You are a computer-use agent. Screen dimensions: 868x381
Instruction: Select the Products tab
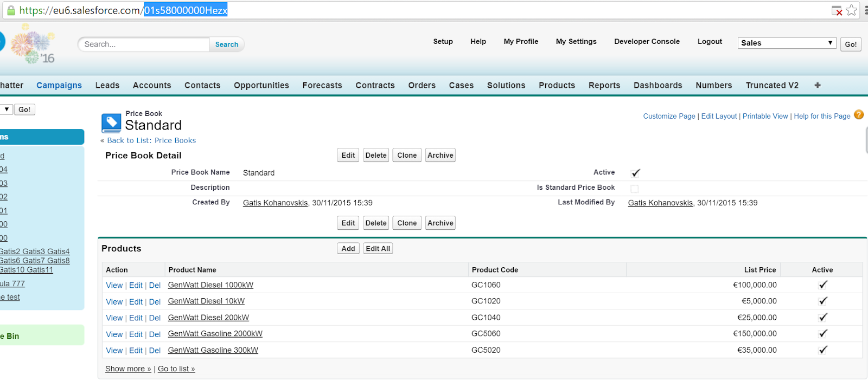click(557, 85)
